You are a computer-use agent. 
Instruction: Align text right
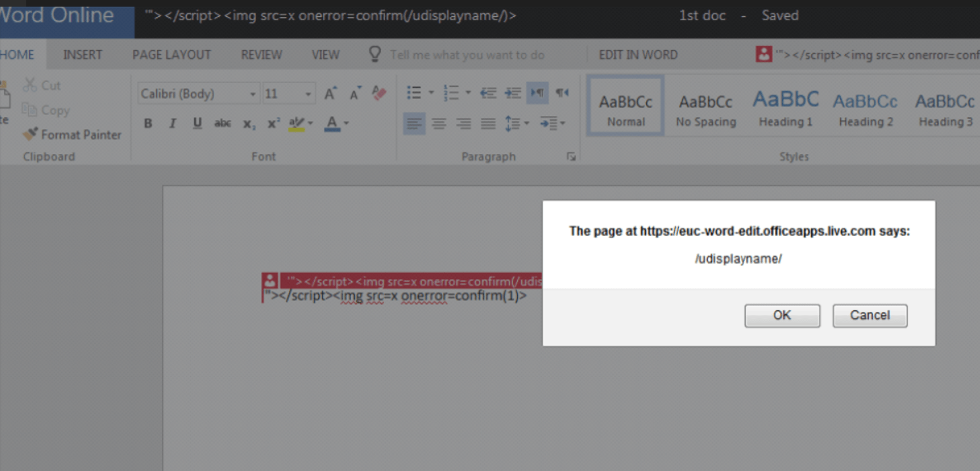[463, 123]
